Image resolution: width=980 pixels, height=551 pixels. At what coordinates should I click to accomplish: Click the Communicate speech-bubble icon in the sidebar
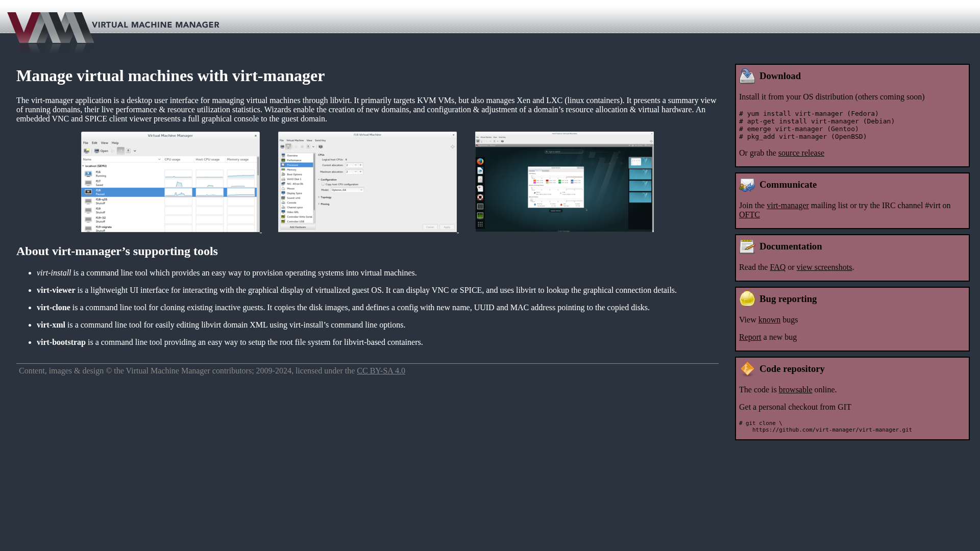747,185
